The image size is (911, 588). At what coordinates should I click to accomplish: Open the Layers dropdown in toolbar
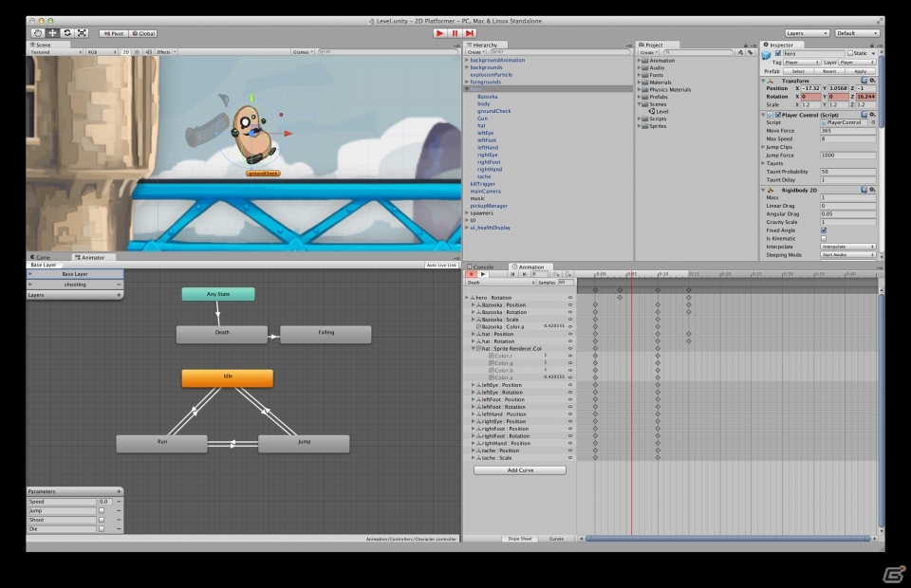pyautogui.click(x=807, y=33)
